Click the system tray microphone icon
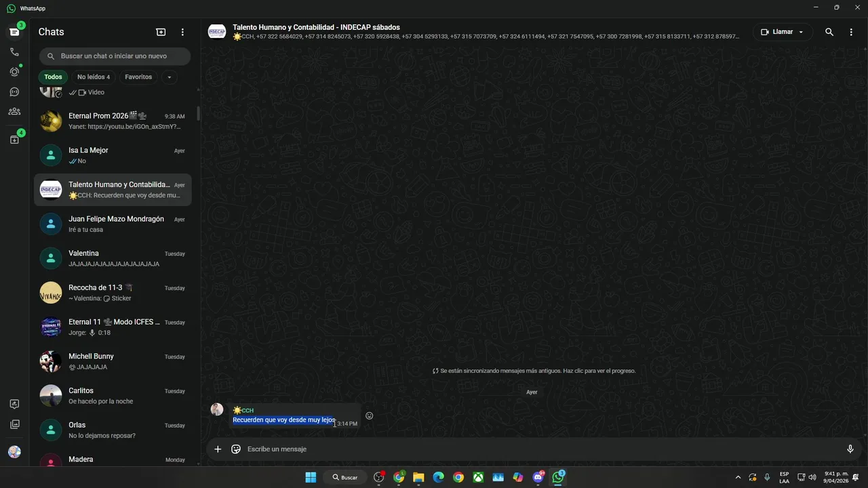 coord(767,477)
